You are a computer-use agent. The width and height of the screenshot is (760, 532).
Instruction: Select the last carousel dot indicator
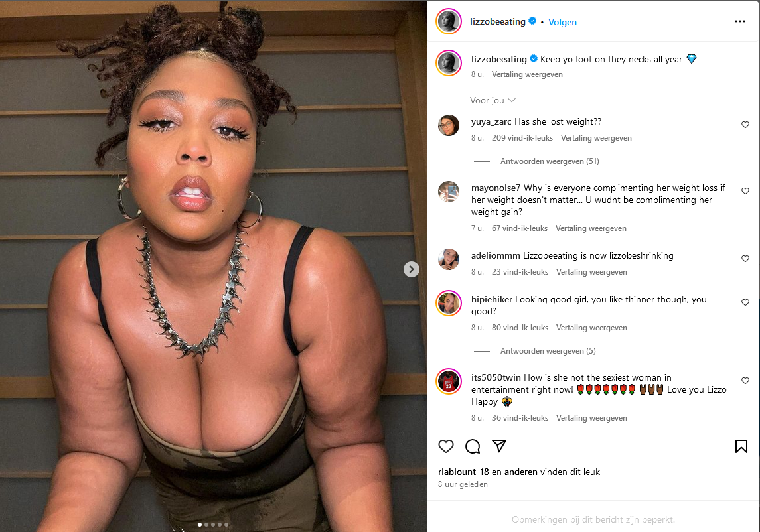[x=226, y=525]
